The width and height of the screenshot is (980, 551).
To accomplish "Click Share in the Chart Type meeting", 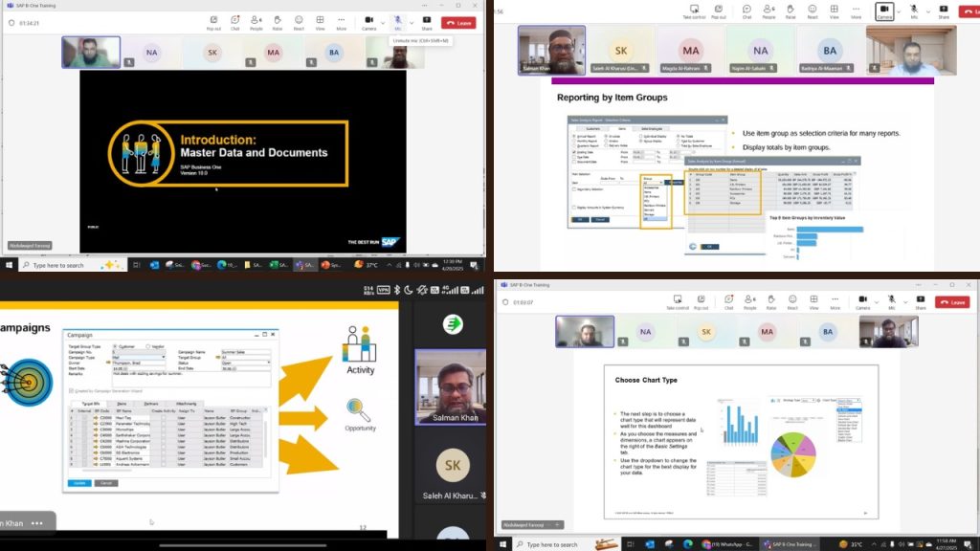I will coord(921,302).
